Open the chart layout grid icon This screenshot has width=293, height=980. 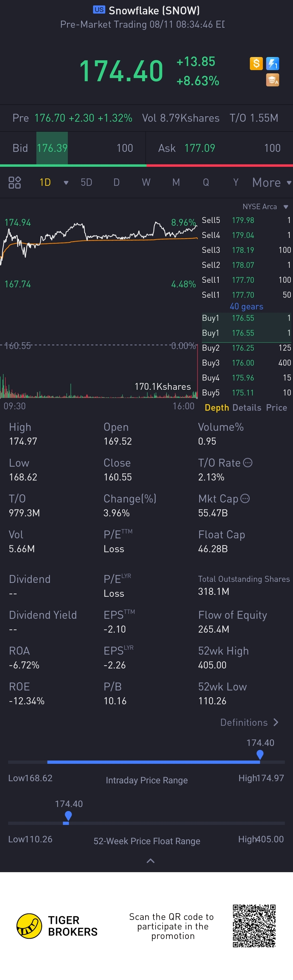pyautogui.click(x=14, y=183)
